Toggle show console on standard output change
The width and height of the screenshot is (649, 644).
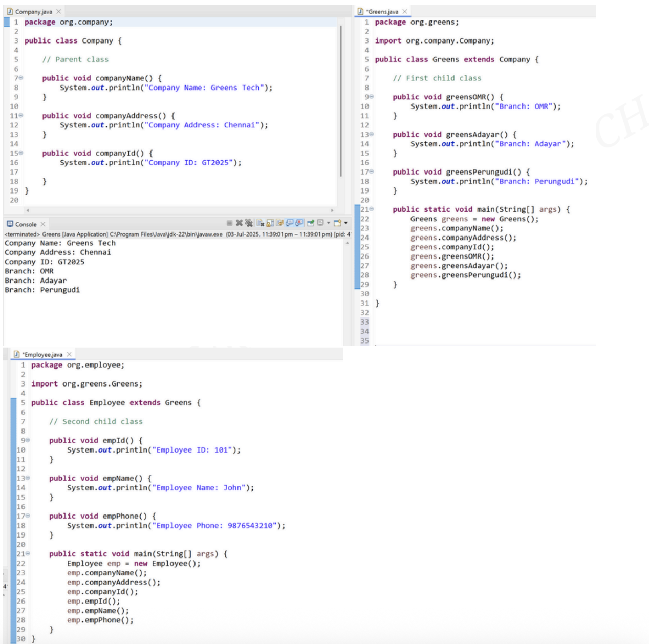pyautogui.click(x=289, y=223)
